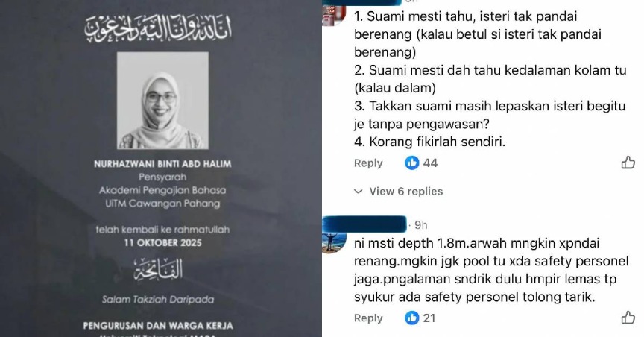Click the 9h comment timestamp
The image size is (644, 337).
pos(421,225)
